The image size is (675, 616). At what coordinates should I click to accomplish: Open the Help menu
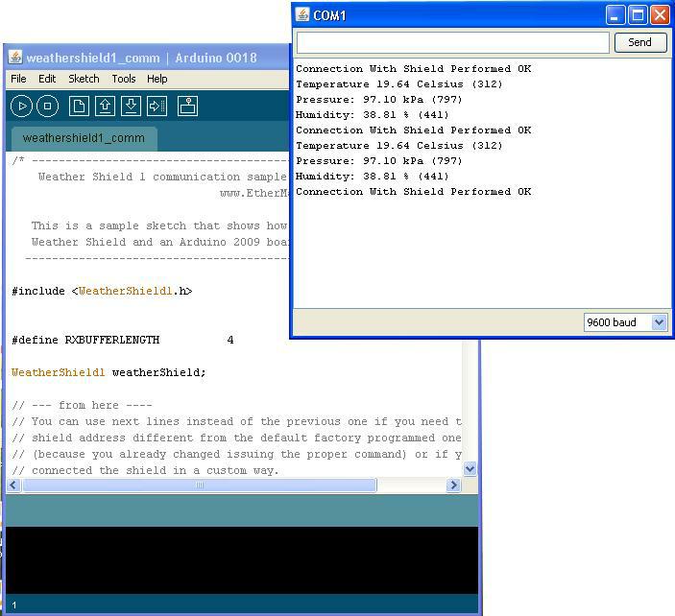157,79
